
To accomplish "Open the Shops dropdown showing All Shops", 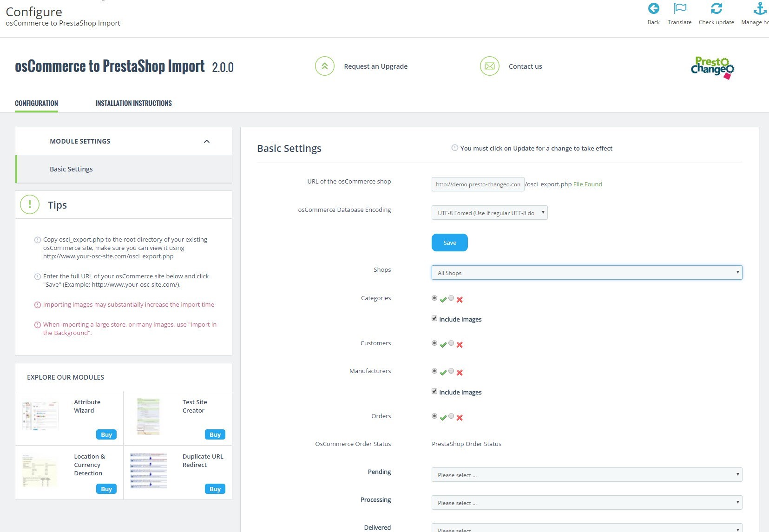I will click(587, 272).
